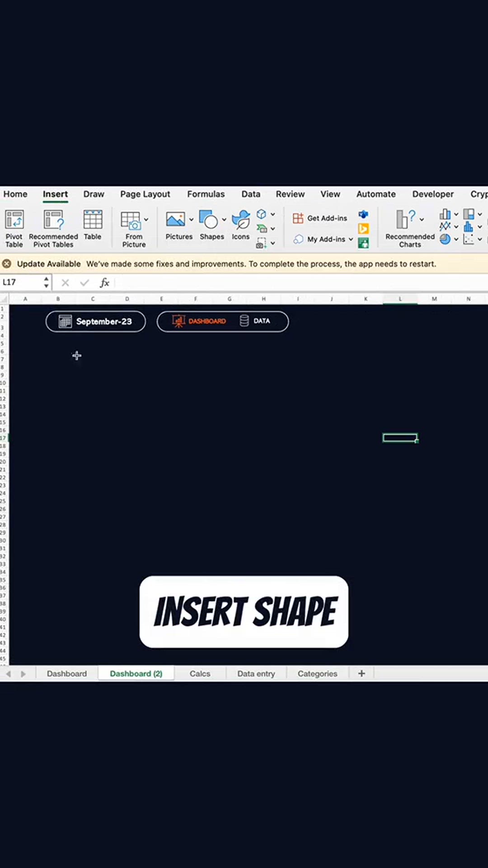Click the Insert Function fx icon

coord(104,283)
